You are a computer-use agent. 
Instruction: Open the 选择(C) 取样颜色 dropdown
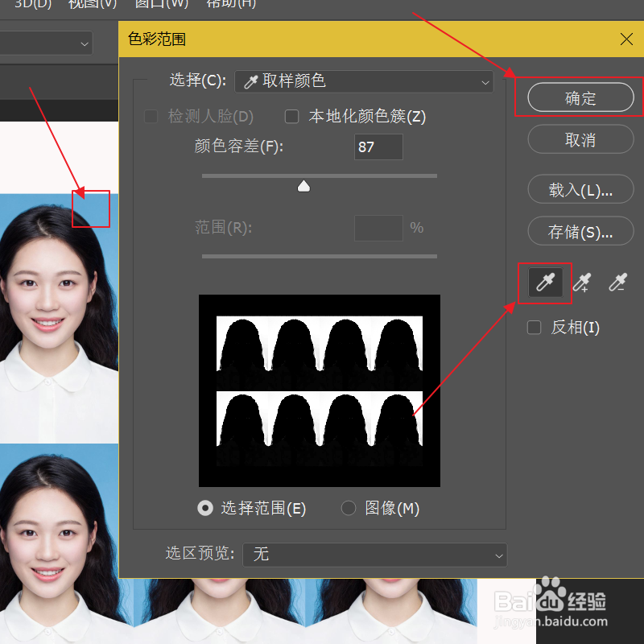coord(364,81)
